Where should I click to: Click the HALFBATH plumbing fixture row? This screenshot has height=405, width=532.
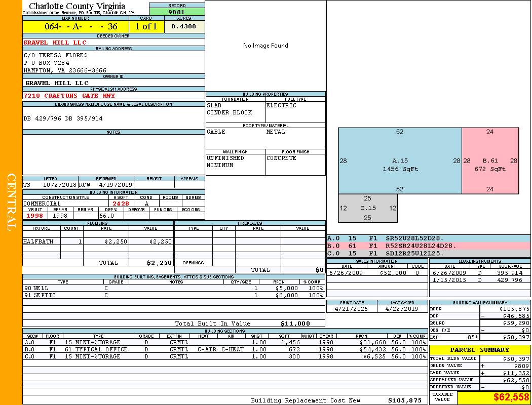98,241
